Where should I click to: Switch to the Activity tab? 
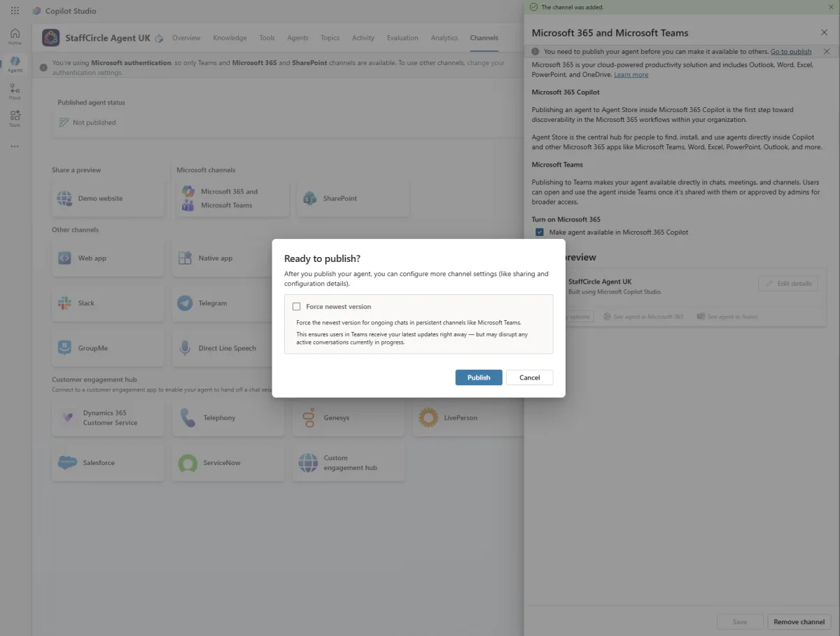click(x=363, y=38)
